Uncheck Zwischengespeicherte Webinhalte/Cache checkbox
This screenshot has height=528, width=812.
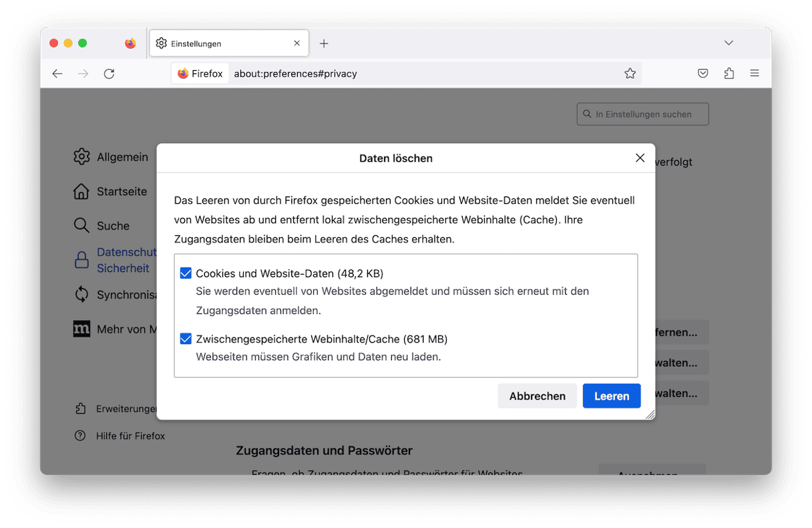click(x=186, y=339)
